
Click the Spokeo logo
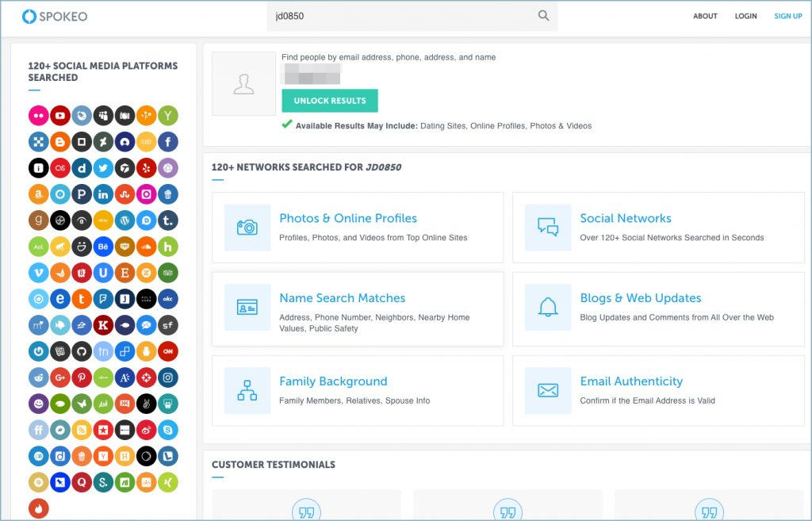55,16
